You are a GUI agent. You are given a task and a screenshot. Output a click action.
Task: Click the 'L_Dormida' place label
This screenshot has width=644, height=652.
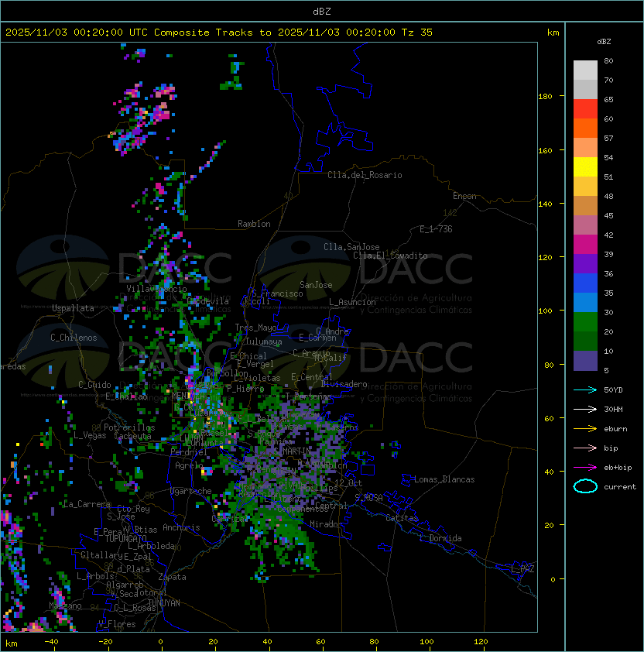click(x=440, y=538)
